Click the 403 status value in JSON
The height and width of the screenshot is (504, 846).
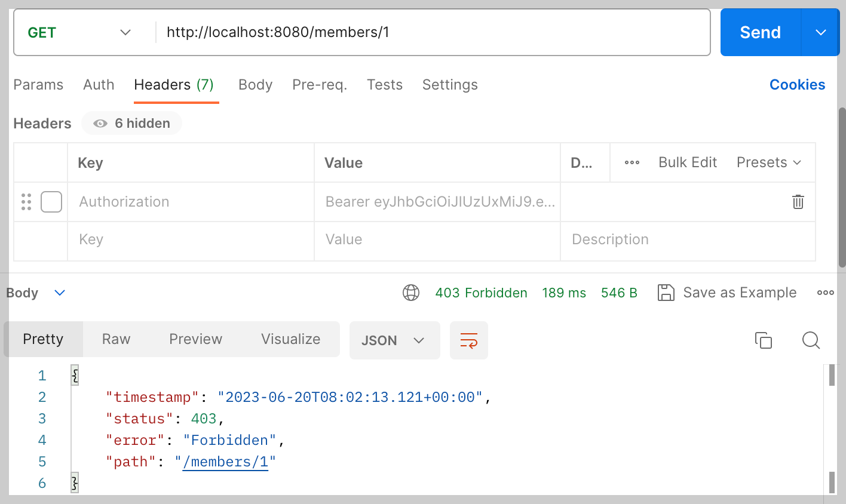point(204,419)
